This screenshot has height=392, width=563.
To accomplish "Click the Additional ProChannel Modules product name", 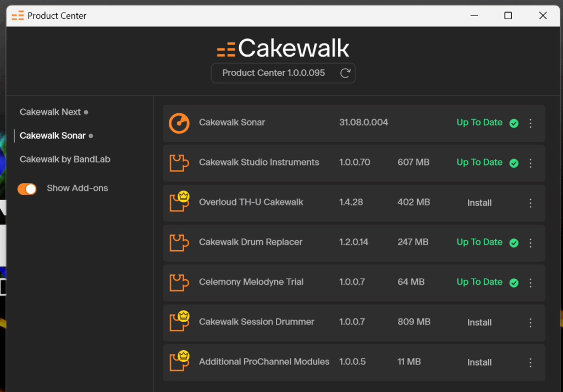I will pyautogui.click(x=264, y=362).
